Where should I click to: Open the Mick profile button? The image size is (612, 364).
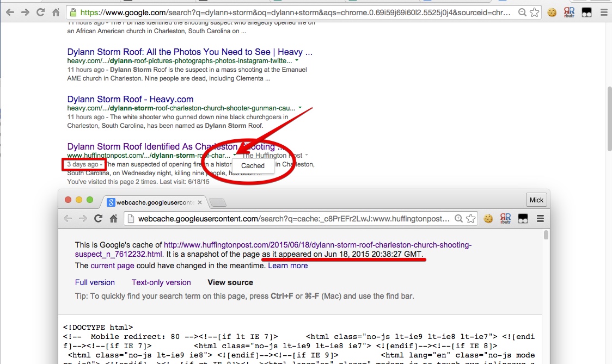536,200
